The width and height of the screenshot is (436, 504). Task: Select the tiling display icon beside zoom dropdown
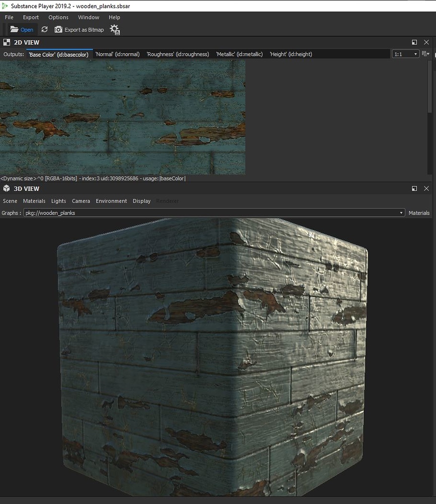[x=424, y=53]
